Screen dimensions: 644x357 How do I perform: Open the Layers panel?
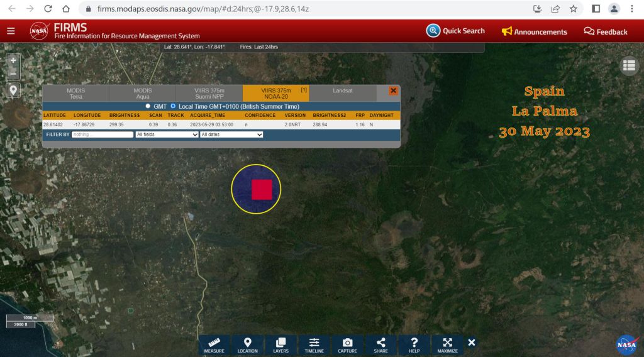click(280, 344)
